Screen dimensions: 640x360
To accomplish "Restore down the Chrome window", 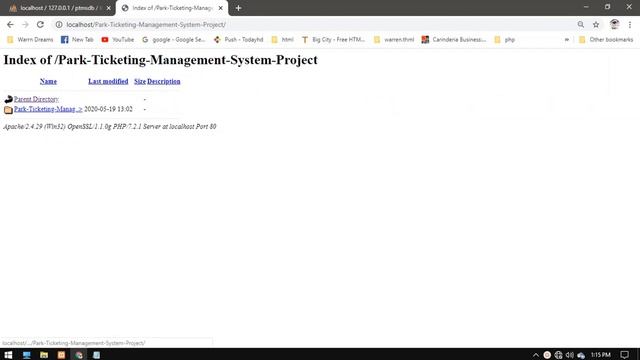I will tap(607, 7).
